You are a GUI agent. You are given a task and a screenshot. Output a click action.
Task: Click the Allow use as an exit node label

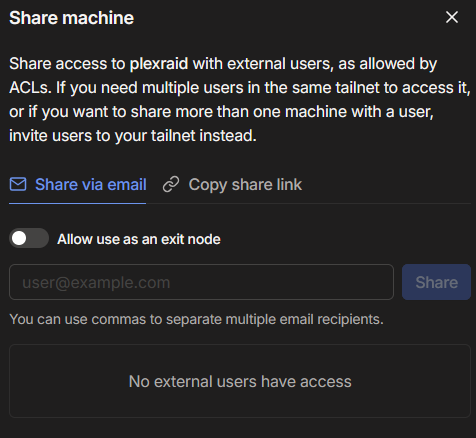pos(139,239)
